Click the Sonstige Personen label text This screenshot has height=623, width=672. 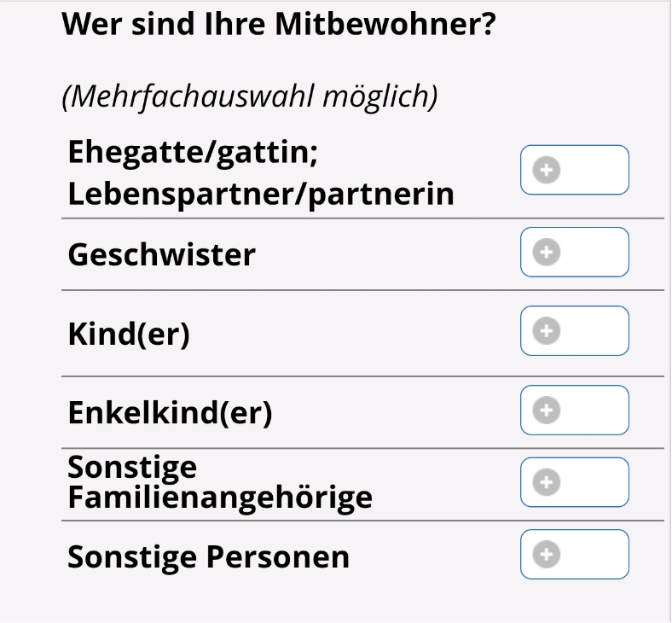click(x=208, y=557)
